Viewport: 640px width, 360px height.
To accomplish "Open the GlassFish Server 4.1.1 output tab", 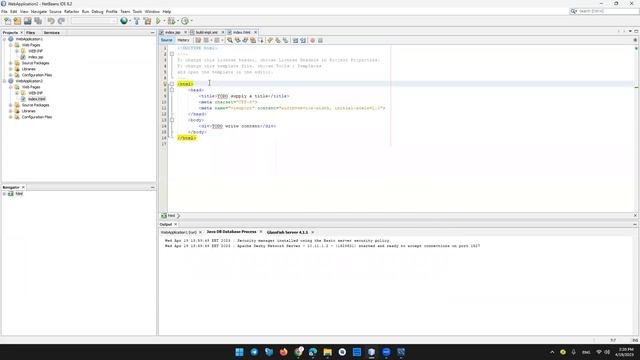I will coord(287,232).
